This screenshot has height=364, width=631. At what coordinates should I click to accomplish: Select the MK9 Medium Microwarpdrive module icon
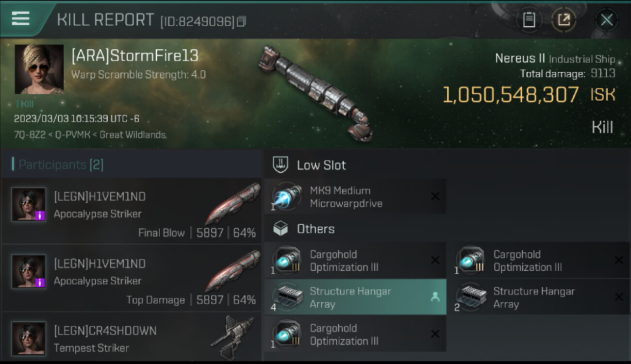(x=286, y=197)
